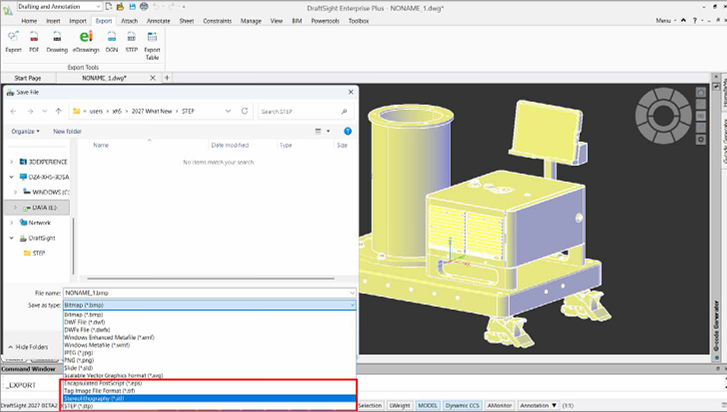Click the Export Table icon
The height and width of the screenshot is (412, 727).
152,37
